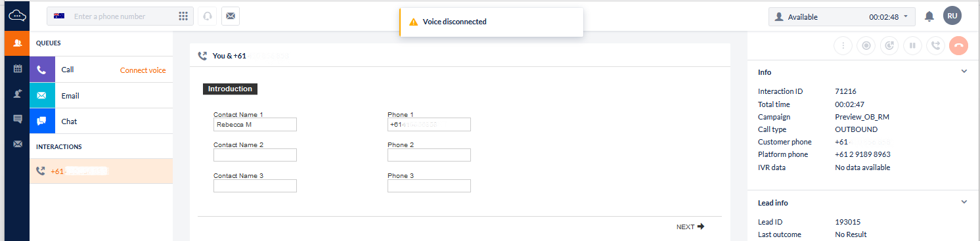The height and width of the screenshot is (241, 980).
Task: Select the Chat queue
Action: [x=101, y=121]
